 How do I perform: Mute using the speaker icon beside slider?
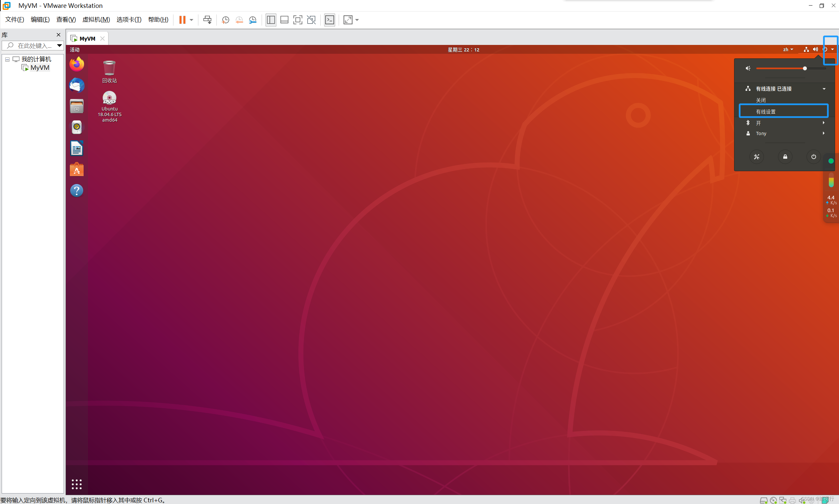tap(748, 69)
